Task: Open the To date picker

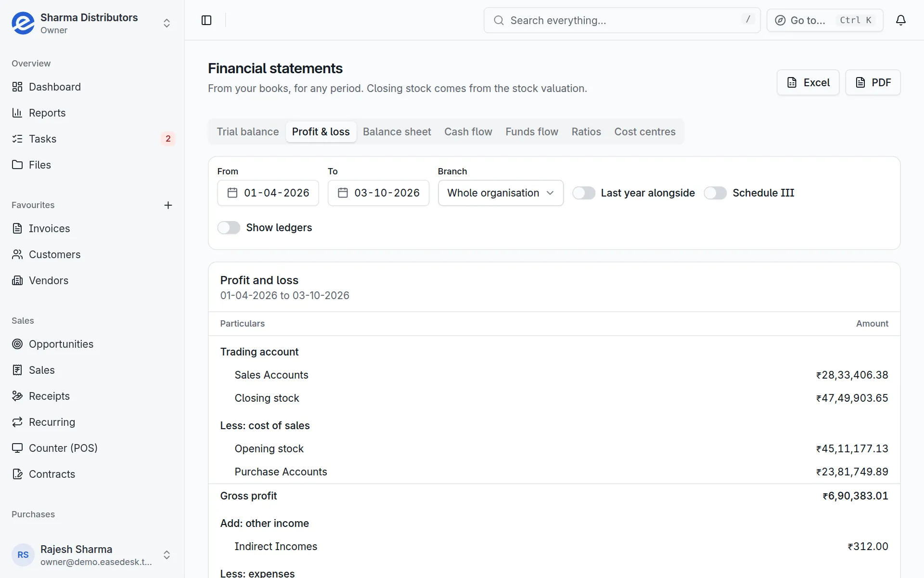Action: click(x=378, y=193)
